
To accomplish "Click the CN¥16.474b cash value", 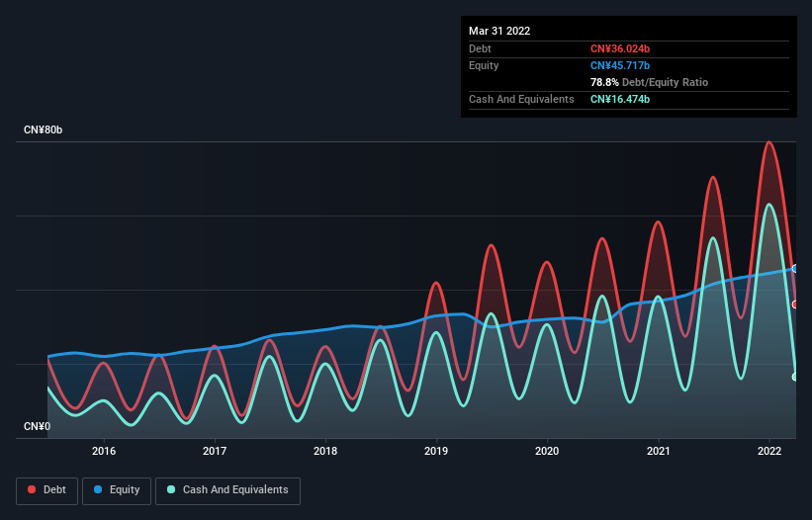I will tap(620, 99).
